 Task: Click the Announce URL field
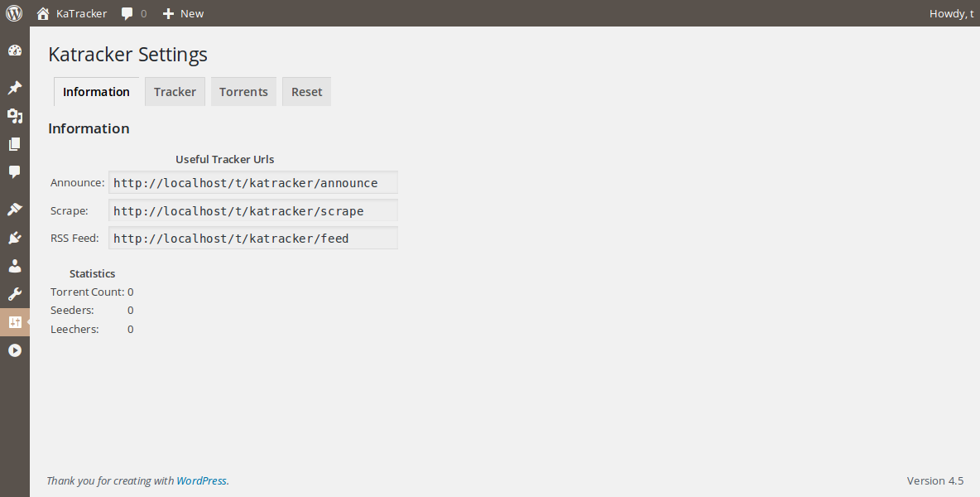(x=252, y=183)
